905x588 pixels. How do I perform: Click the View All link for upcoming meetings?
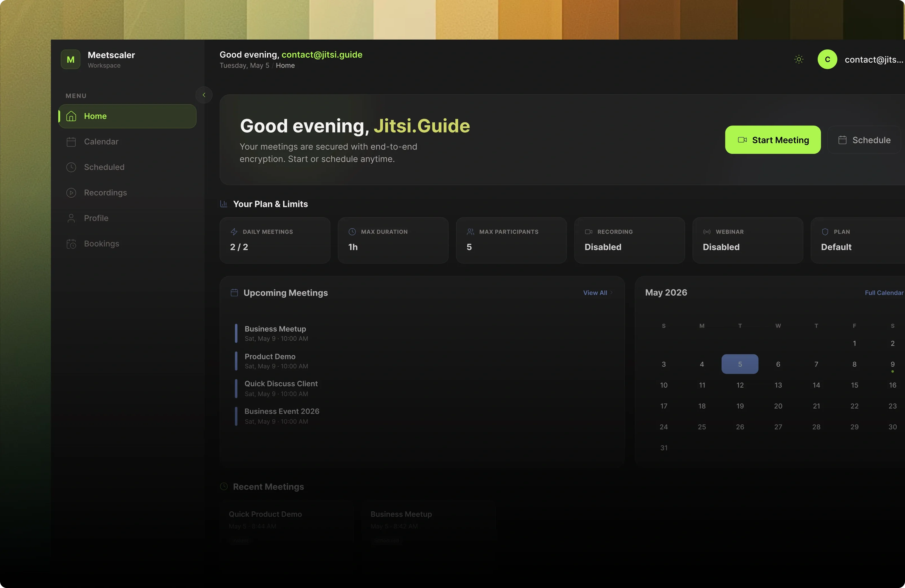[x=598, y=293]
